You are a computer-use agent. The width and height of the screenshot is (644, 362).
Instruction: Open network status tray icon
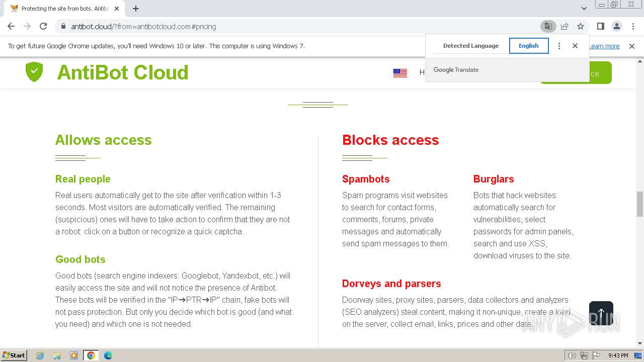584,355
